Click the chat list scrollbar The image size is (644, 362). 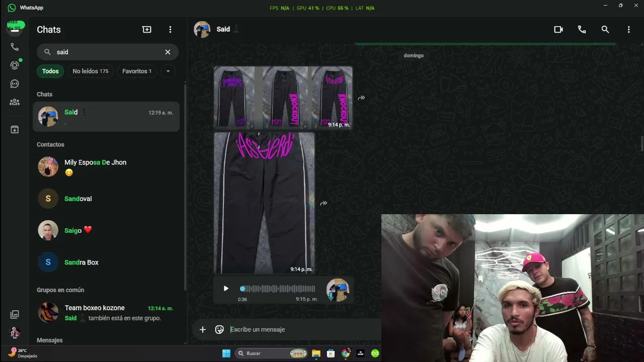[185, 186]
